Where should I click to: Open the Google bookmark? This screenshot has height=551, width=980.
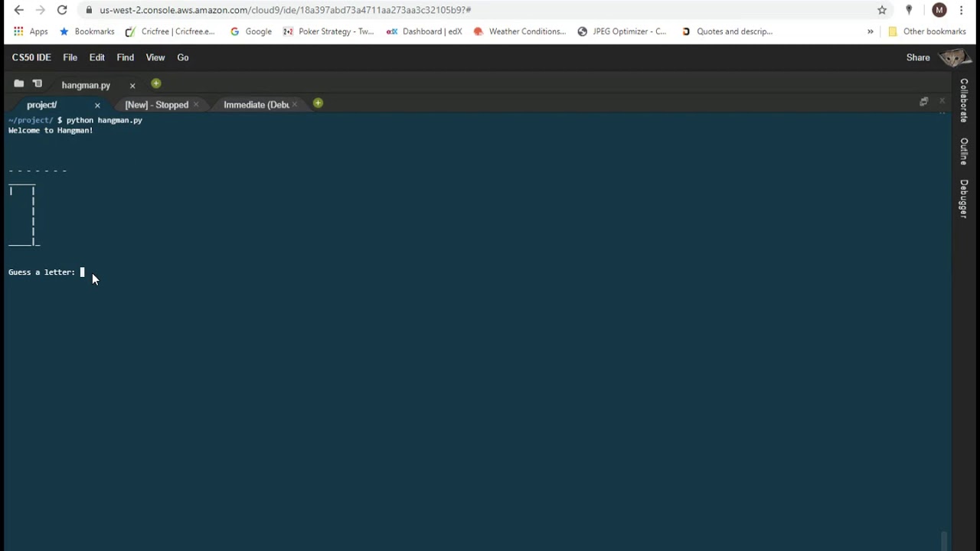pyautogui.click(x=251, y=31)
